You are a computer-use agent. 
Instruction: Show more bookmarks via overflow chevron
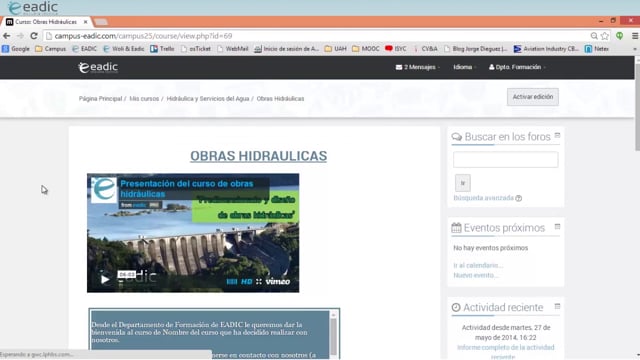635,49
